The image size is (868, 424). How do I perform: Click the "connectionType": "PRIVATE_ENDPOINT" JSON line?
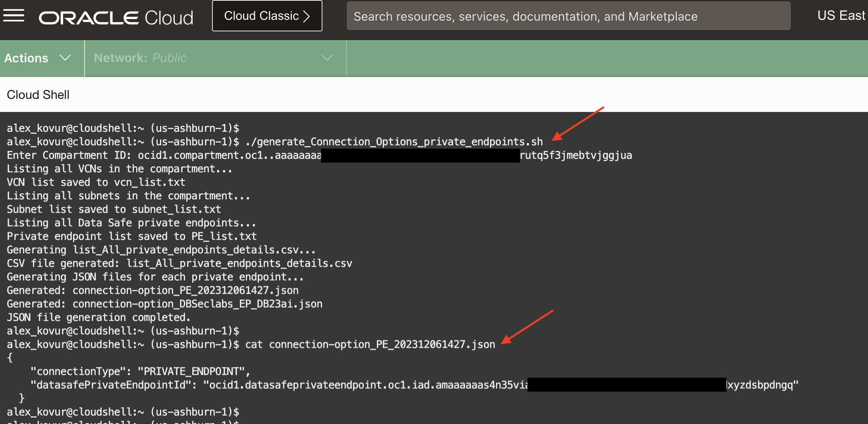click(x=141, y=371)
